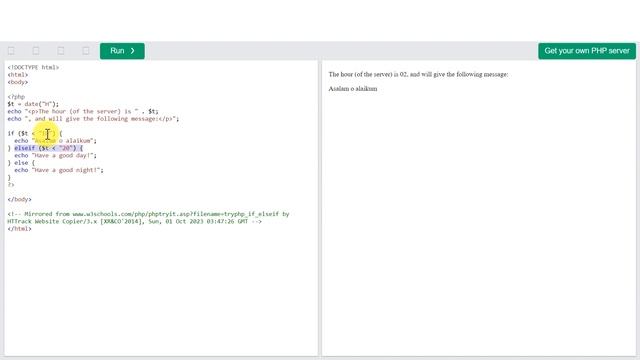Screen dimensions: 640x360
Task: Click the closing </html> tag line
Action: pyautogui.click(x=19, y=229)
